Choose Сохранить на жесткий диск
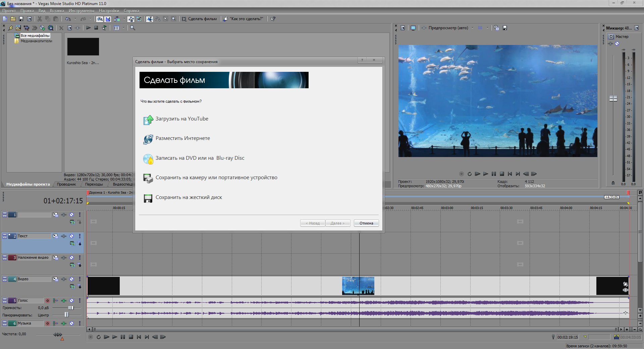This screenshot has height=349, width=644. [x=182, y=198]
